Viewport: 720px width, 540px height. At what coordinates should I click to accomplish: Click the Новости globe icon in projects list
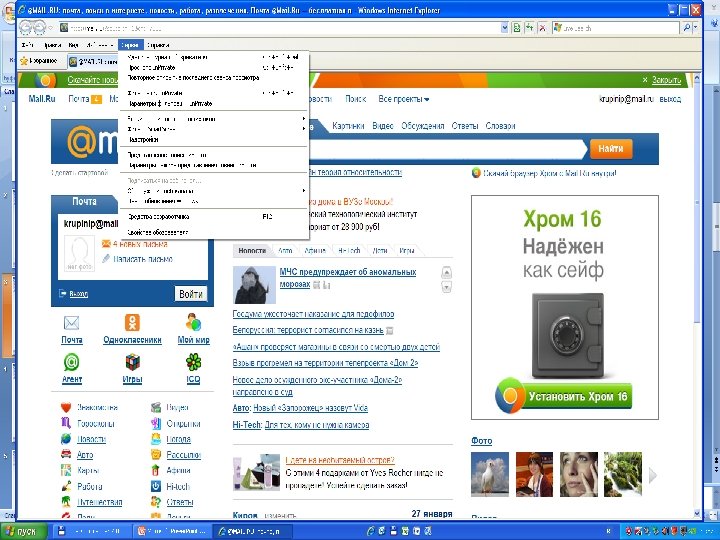(x=66, y=439)
